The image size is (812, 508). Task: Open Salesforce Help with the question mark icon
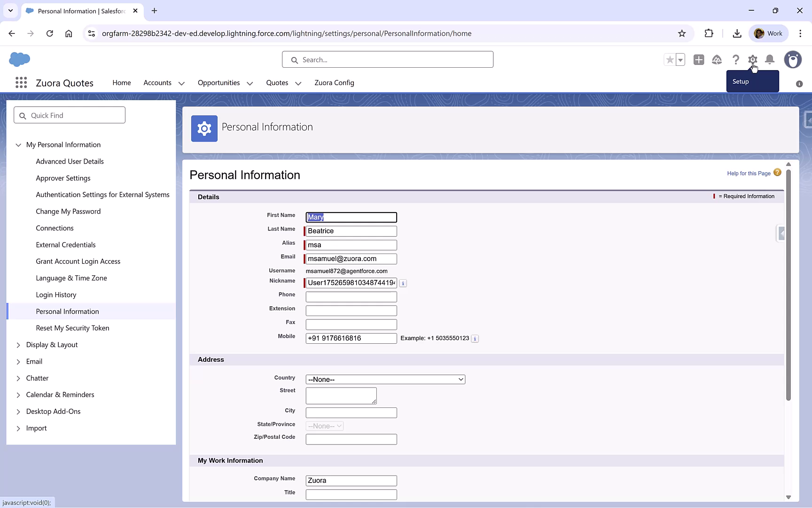(735, 60)
